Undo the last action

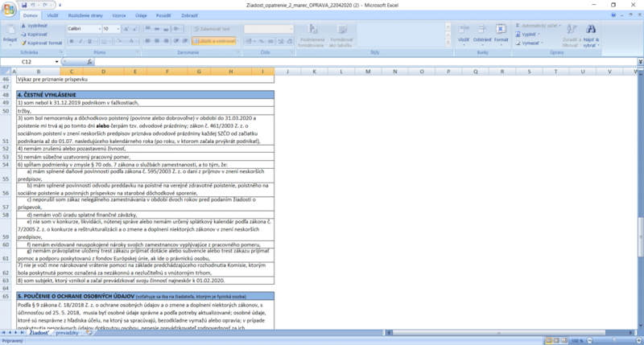(33, 5)
